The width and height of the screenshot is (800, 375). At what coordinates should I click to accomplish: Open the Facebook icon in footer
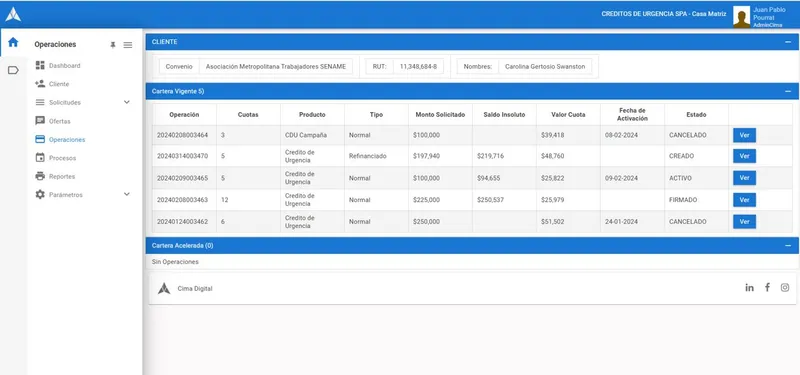767,287
